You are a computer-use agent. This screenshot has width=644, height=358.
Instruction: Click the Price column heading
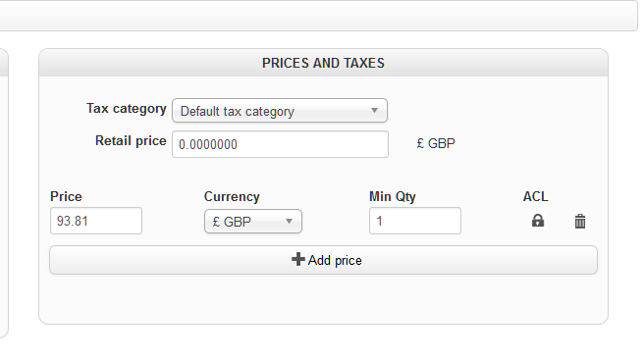coord(66,196)
